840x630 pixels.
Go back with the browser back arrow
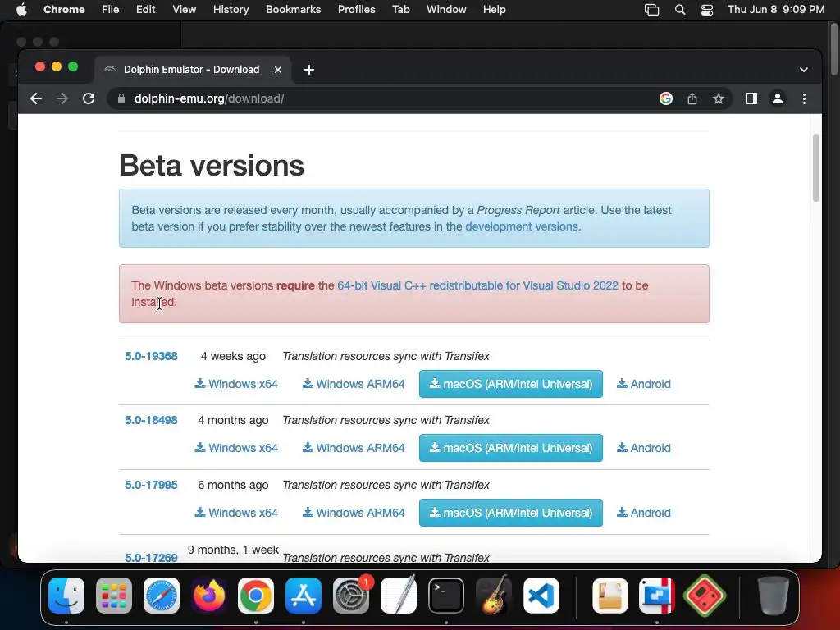pos(36,98)
